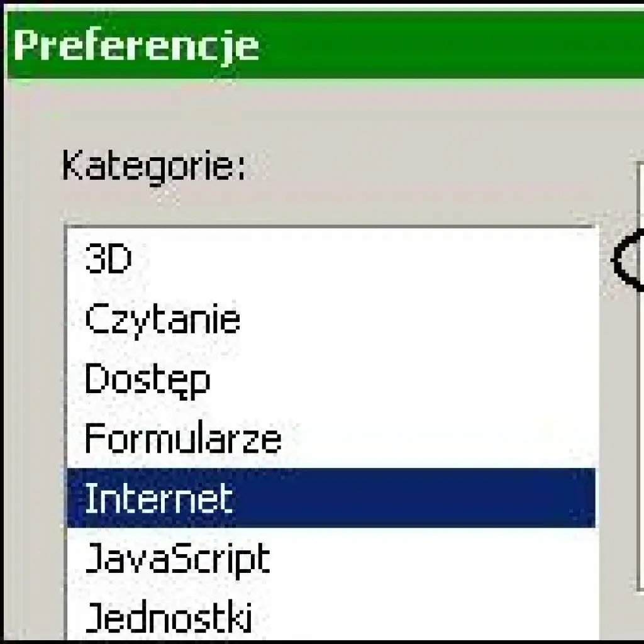Select the JavaScript category
This screenshot has width=644, height=644.
tap(179, 557)
